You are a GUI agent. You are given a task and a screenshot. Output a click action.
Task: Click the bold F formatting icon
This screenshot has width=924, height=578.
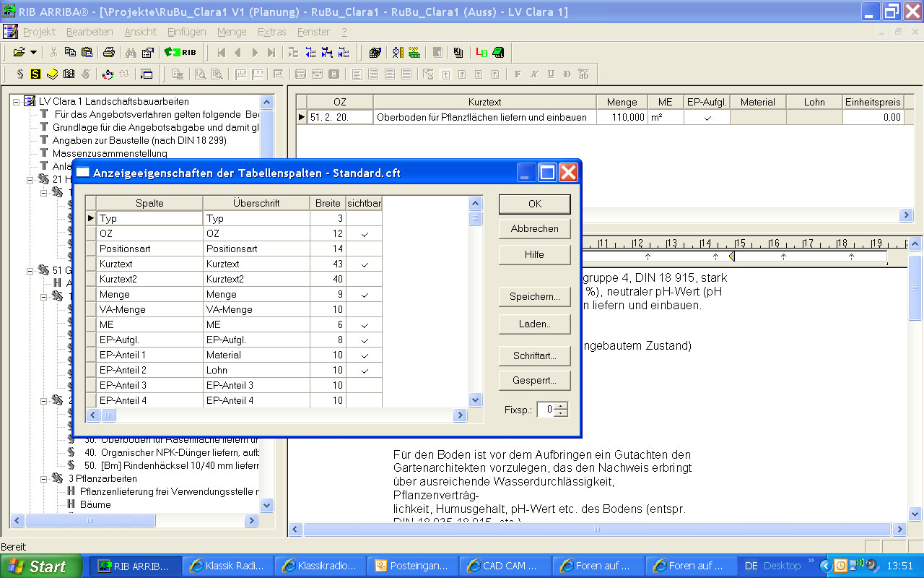[x=518, y=74]
